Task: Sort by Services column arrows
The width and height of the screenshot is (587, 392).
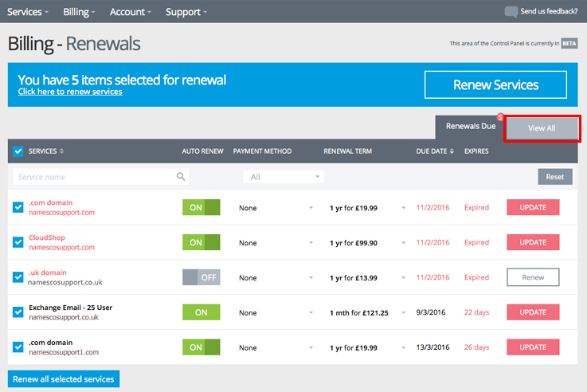Action: [61, 151]
